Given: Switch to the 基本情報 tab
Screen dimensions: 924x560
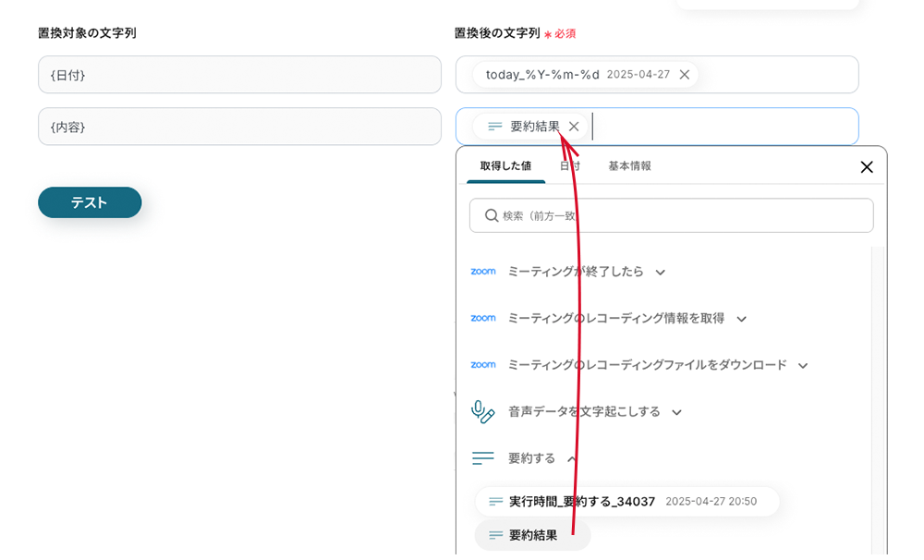Looking at the screenshot, I should tap(629, 166).
